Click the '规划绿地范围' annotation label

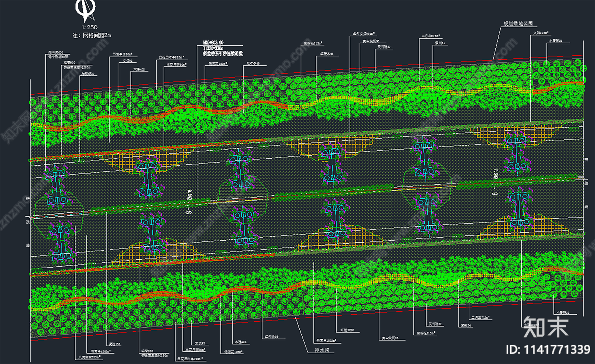518,23
